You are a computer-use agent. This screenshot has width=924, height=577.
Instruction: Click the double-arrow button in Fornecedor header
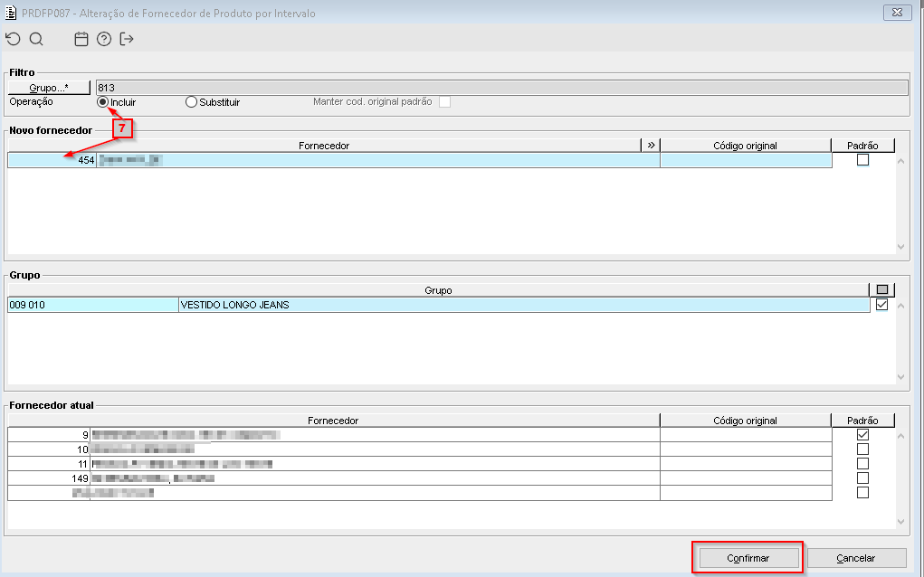[x=651, y=145]
